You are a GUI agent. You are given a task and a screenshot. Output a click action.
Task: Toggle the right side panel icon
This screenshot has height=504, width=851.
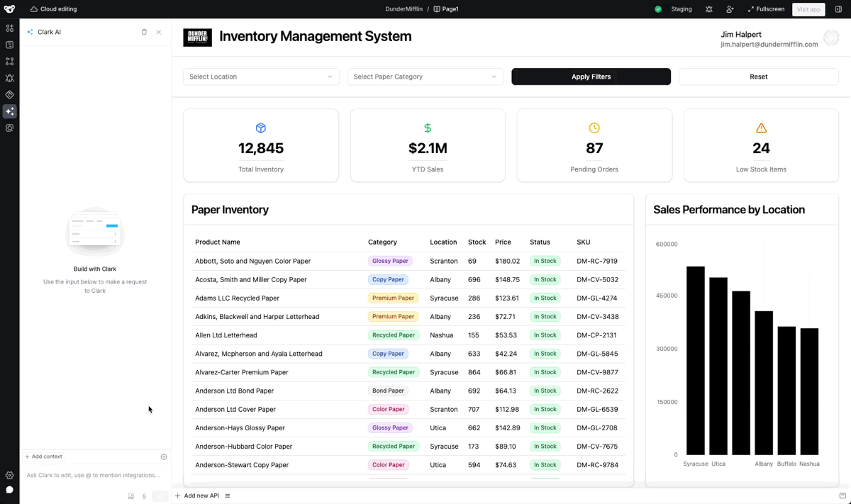[x=838, y=9]
